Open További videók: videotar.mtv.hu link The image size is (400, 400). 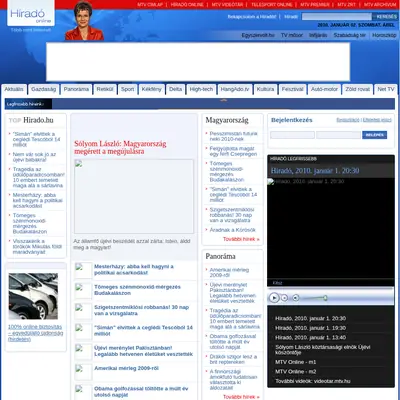[x=313, y=381]
